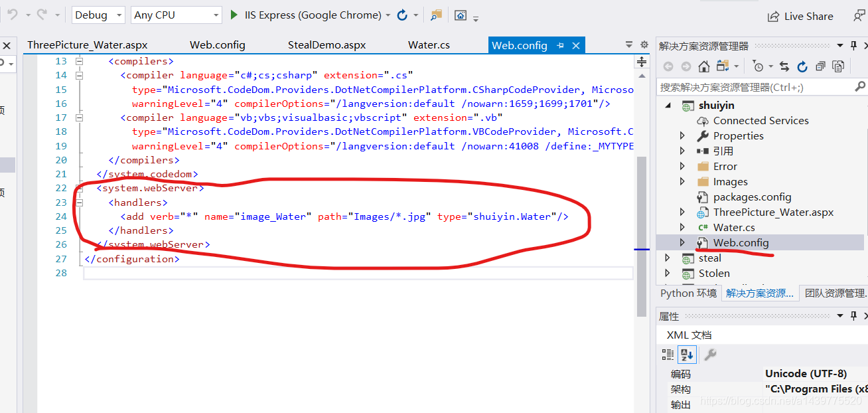Switch to Python 环境 tab
The height and width of the screenshot is (413, 868).
[688, 293]
